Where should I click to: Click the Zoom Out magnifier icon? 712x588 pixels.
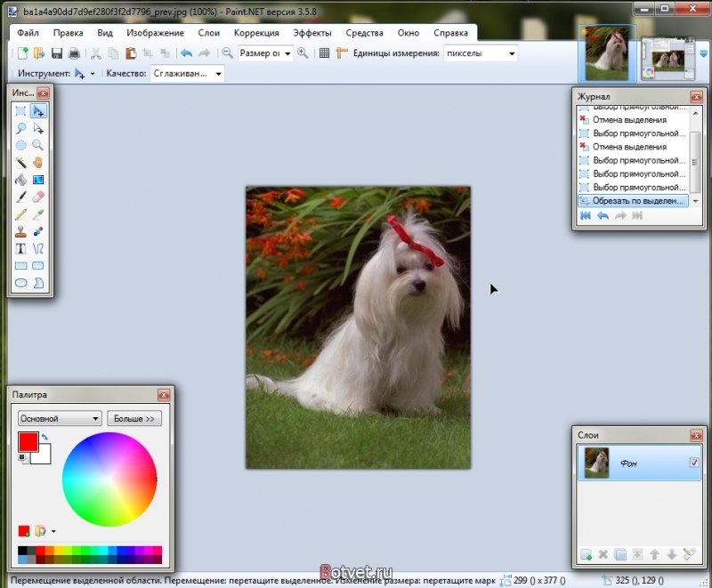pos(227,53)
